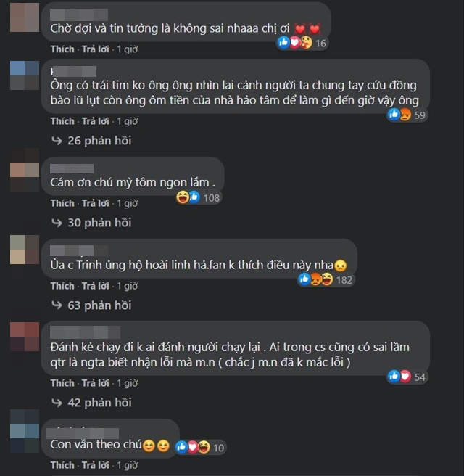Screen dimensions: 464x476
Task: Click the angry reaction count showing 59
Action: tap(407, 115)
